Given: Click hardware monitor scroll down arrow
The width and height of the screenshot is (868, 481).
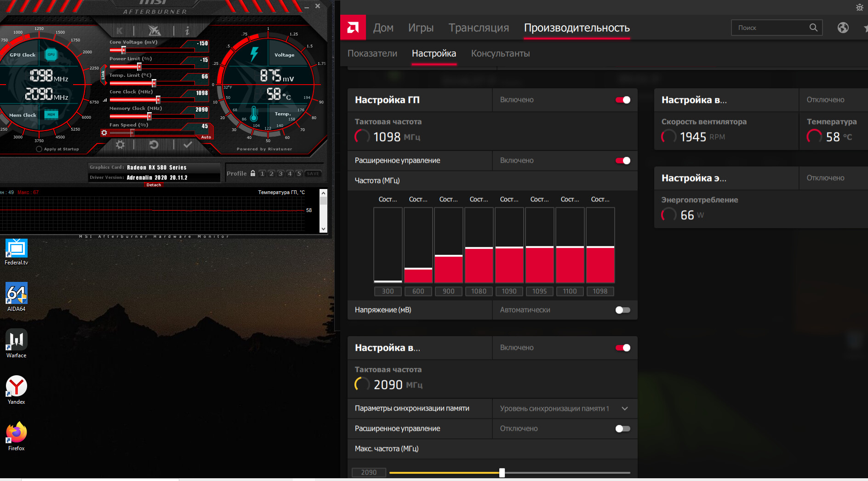Looking at the screenshot, I should tap(323, 229).
